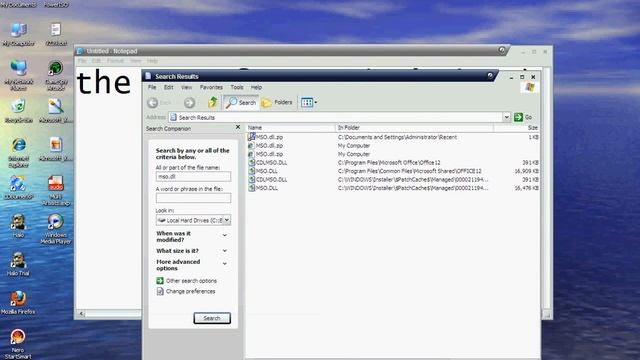Open the File menu in Search Results

click(152, 87)
